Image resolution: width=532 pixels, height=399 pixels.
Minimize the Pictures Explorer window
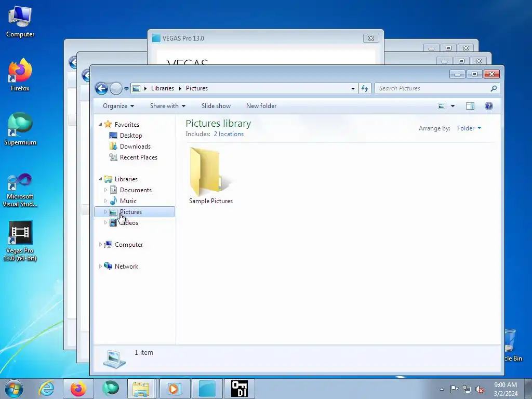(457, 74)
